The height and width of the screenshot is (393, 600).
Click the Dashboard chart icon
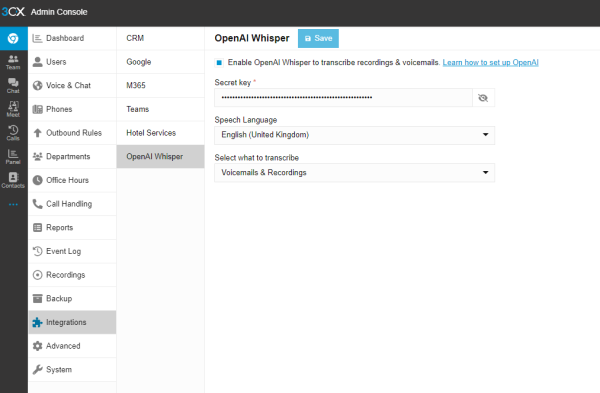(x=37, y=38)
